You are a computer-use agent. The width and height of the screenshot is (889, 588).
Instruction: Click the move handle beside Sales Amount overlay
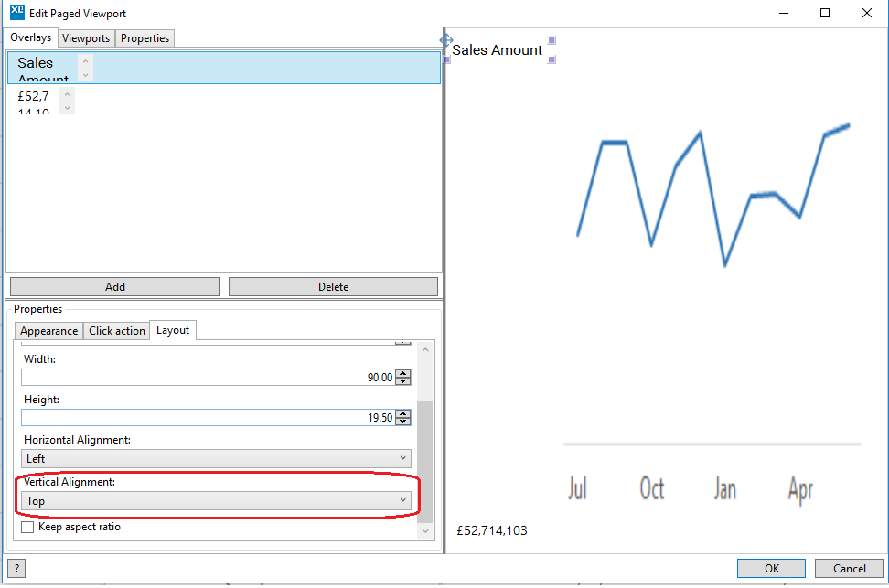tap(446, 40)
